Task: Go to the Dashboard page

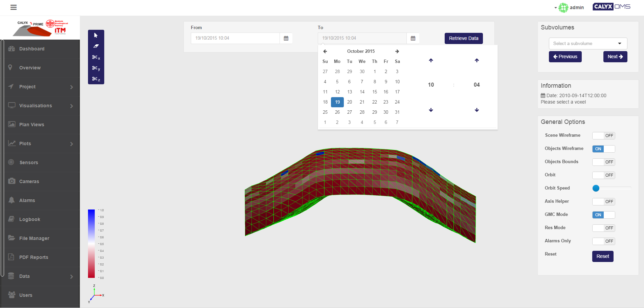Action: pos(32,49)
